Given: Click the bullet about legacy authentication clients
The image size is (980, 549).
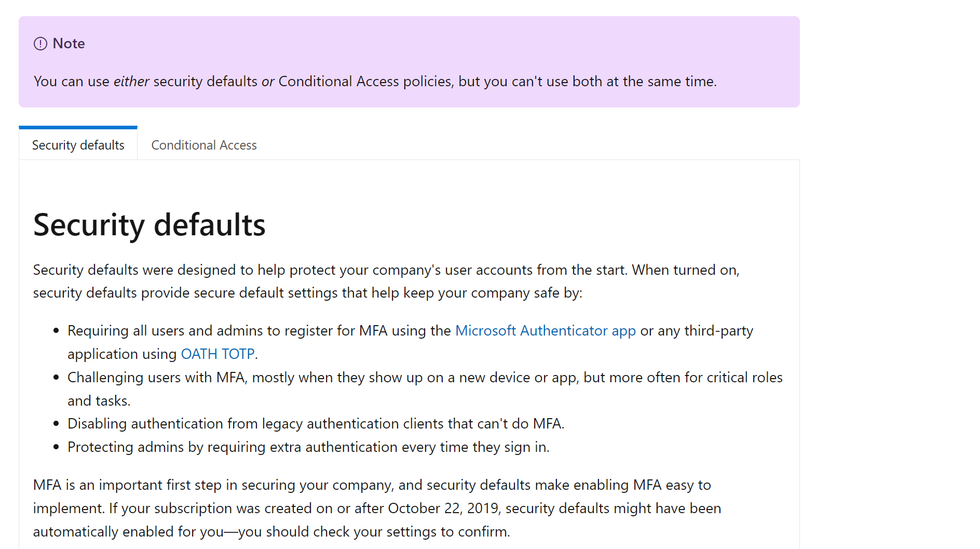Looking at the screenshot, I should pyautogui.click(x=316, y=423).
